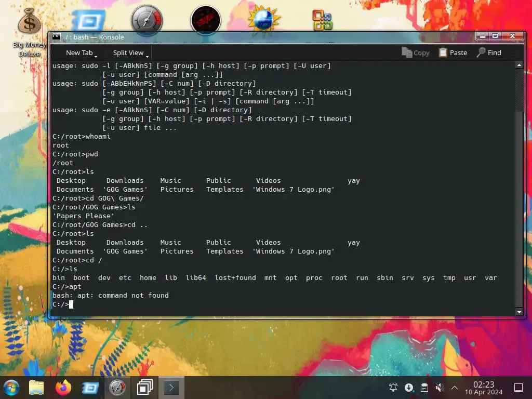Click the 'C:/root>pwd' command line
This screenshot has height=399, width=532.
pos(75,154)
